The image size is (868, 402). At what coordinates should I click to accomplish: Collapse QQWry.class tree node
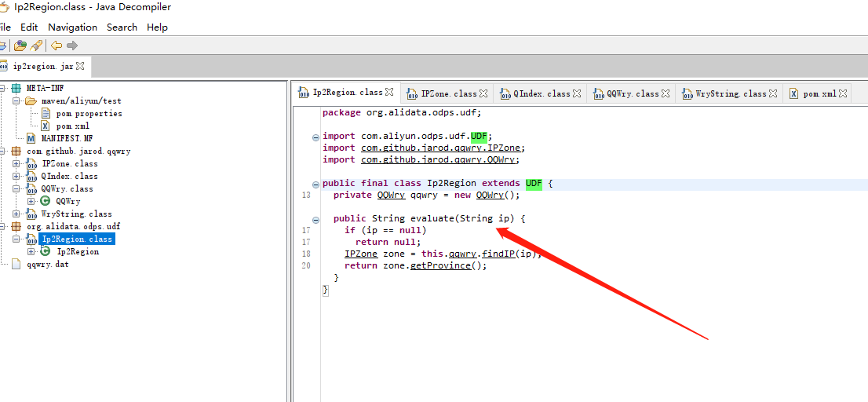(x=16, y=188)
